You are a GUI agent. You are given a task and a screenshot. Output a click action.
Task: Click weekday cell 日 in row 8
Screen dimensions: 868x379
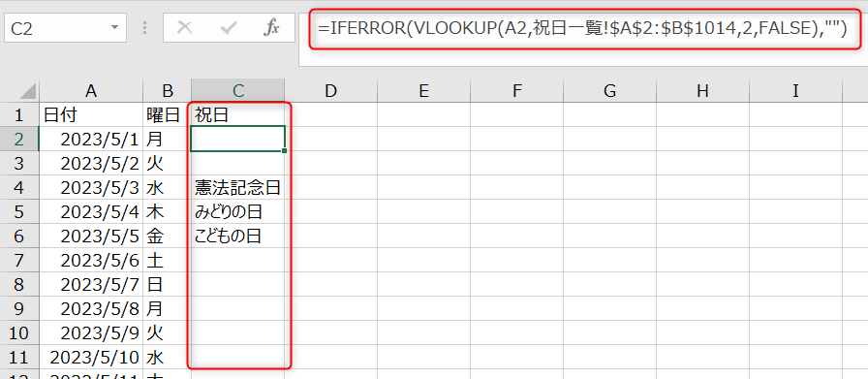168,285
